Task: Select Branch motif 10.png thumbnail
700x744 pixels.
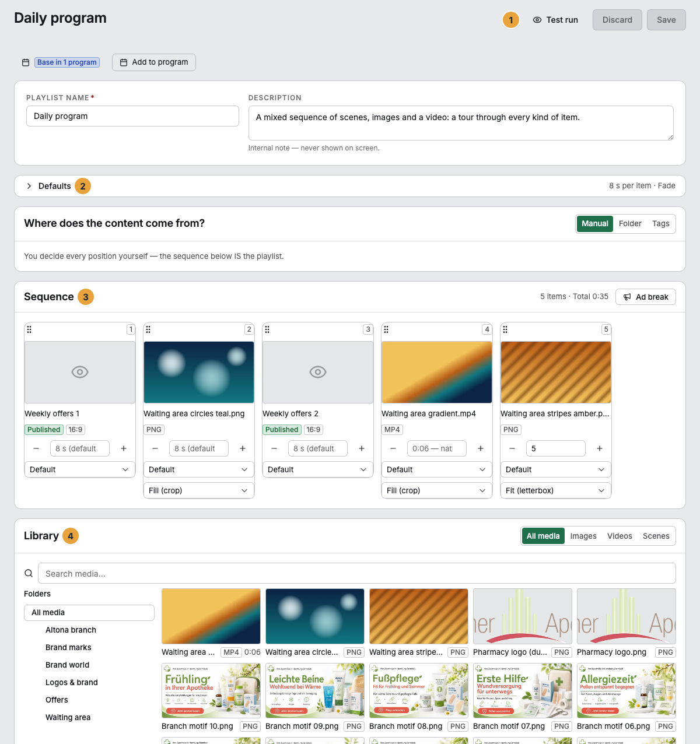Action: 211,690
